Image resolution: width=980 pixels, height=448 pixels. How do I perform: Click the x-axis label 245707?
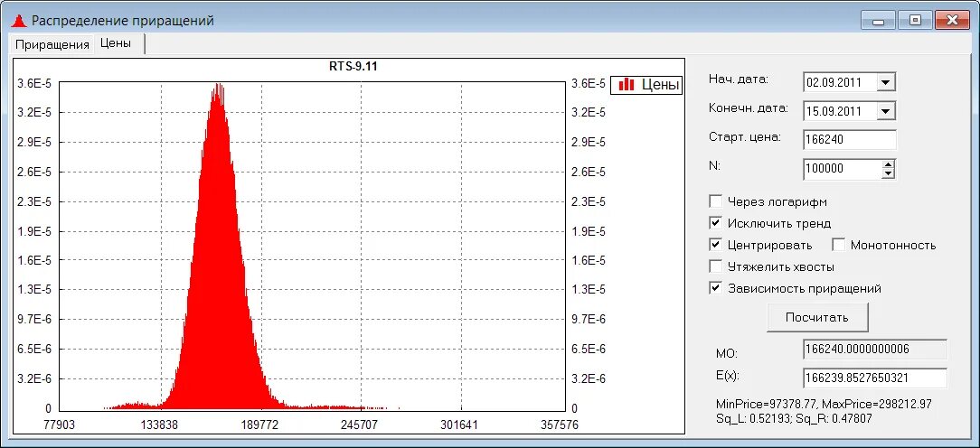(362, 425)
